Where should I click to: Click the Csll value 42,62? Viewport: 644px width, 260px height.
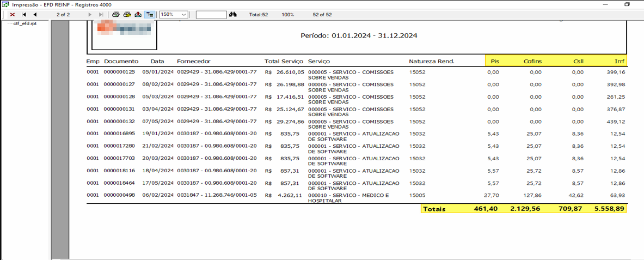(x=576, y=195)
